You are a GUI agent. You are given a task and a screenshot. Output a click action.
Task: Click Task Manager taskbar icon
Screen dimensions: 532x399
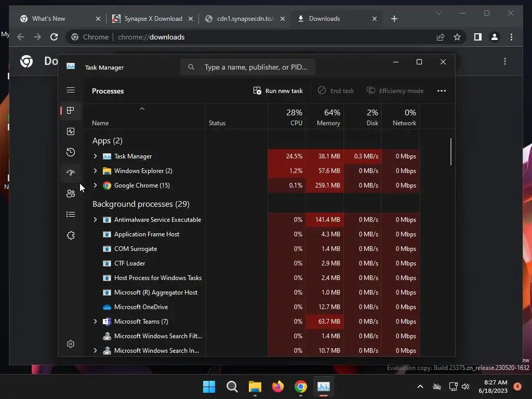click(323, 387)
